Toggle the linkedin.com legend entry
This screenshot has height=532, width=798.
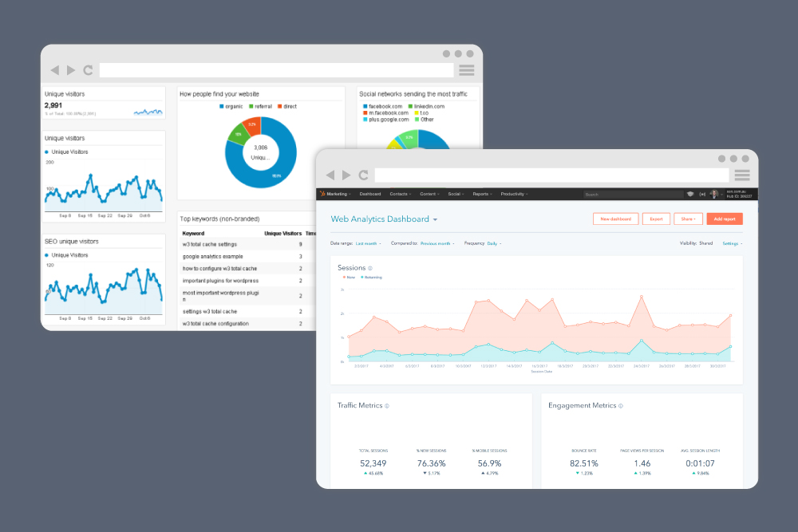(426, 106)
